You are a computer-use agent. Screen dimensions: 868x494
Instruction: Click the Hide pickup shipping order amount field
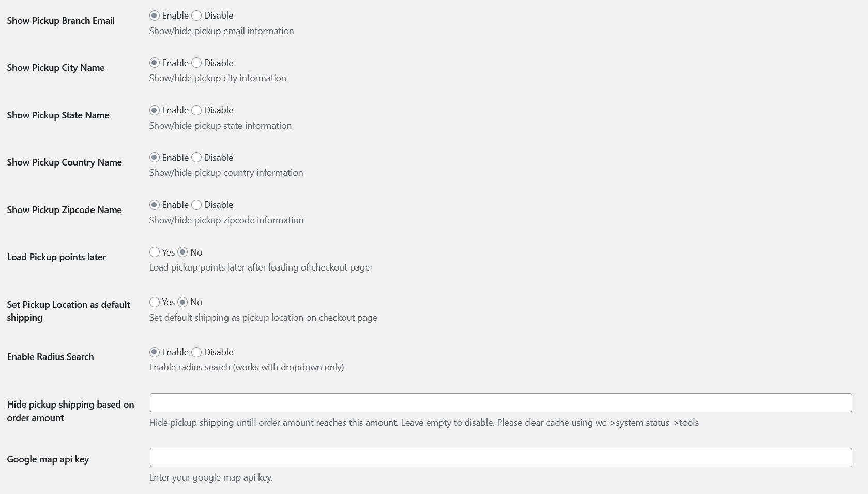point(500,403)
